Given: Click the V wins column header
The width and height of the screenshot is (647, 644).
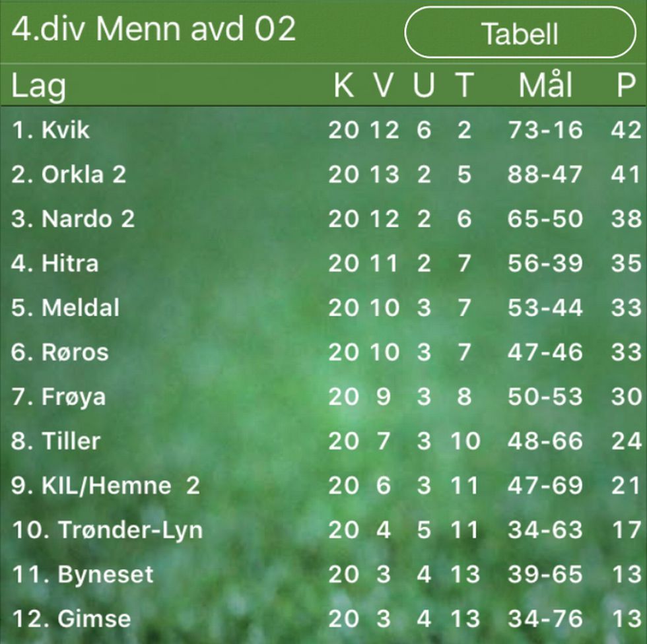Looking at the screenshot, I should [x=384, y=85].
